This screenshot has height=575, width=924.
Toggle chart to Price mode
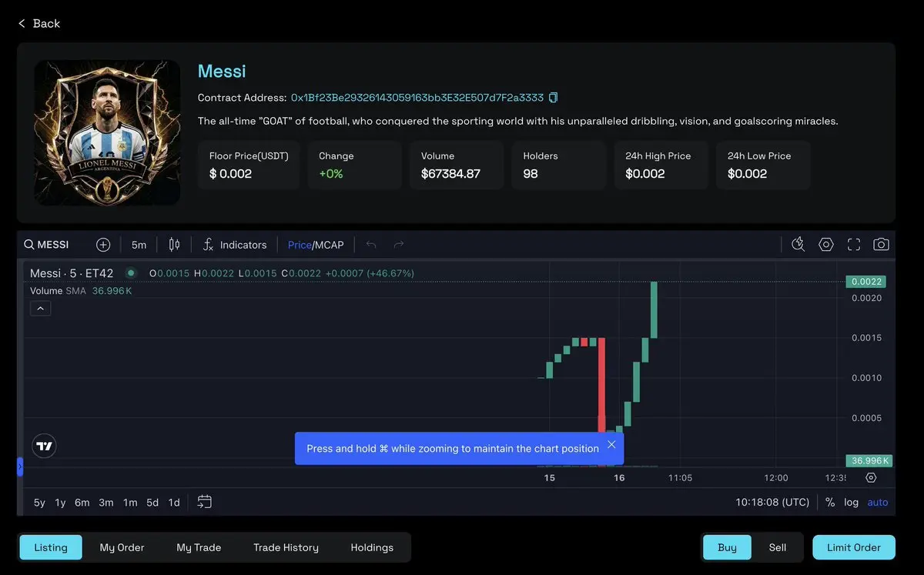coord(299,245)
